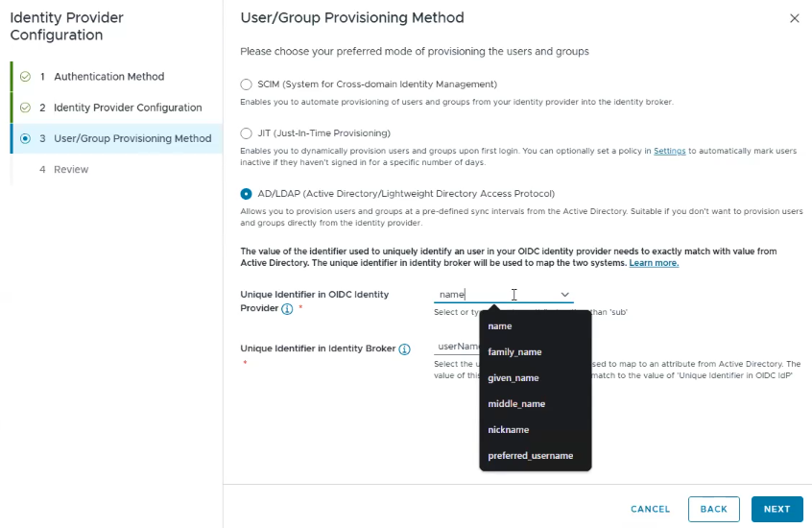Click the userName Identity Broker field

pos(457,347)
